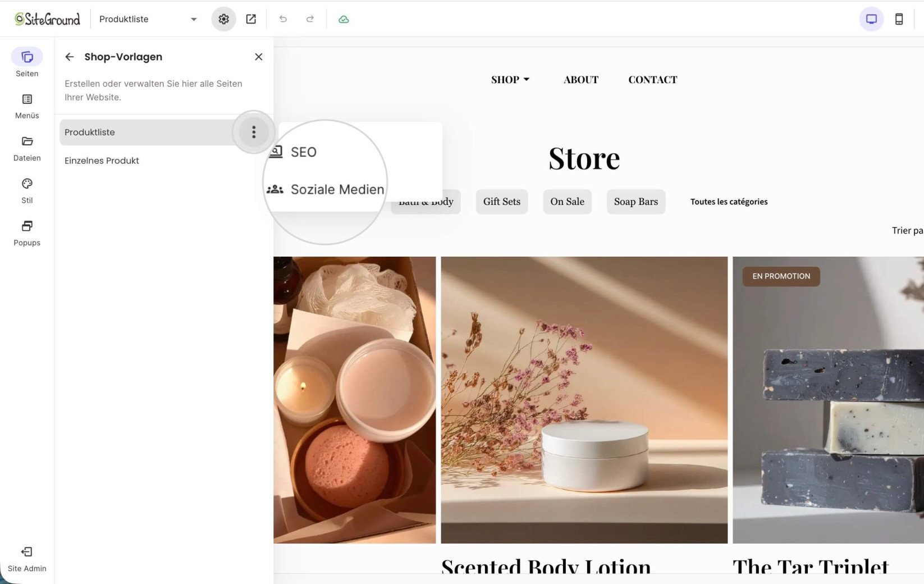Undo the last change
The height and width of the screenshot is (584, 924).
point(283,19)
